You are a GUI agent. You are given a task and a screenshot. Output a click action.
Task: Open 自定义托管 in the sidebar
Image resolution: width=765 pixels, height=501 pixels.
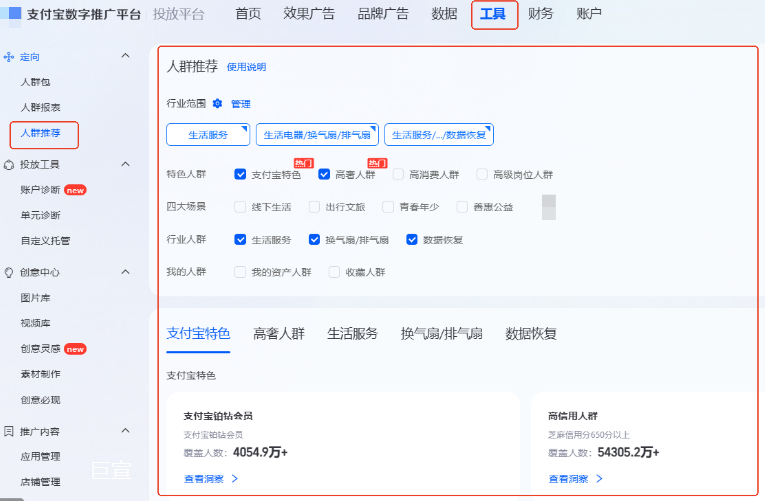[45, 240]
